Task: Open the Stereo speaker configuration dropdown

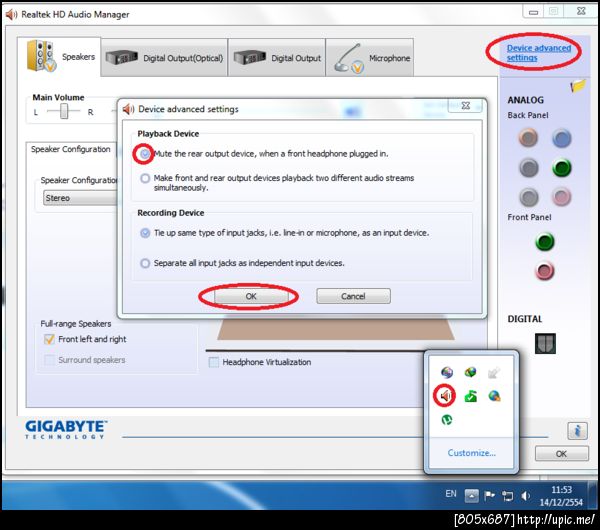Action: 80,198
